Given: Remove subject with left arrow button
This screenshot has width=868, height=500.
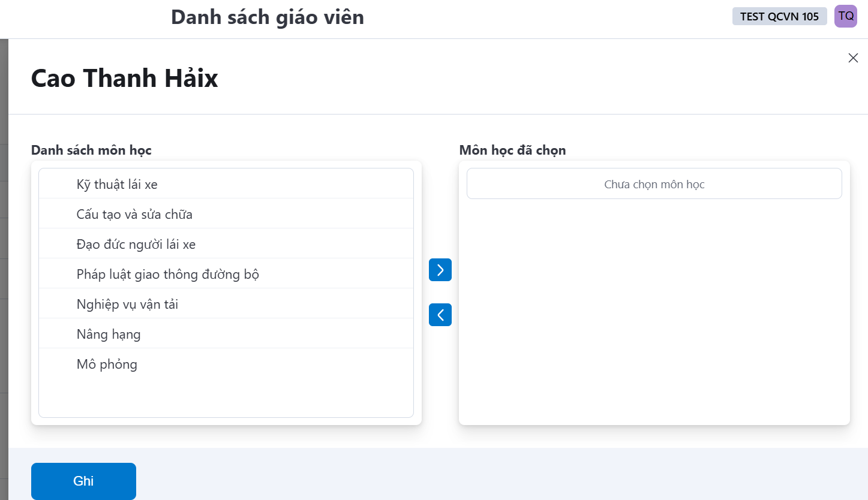Looking at the screenshot, I should coord(440,315).
